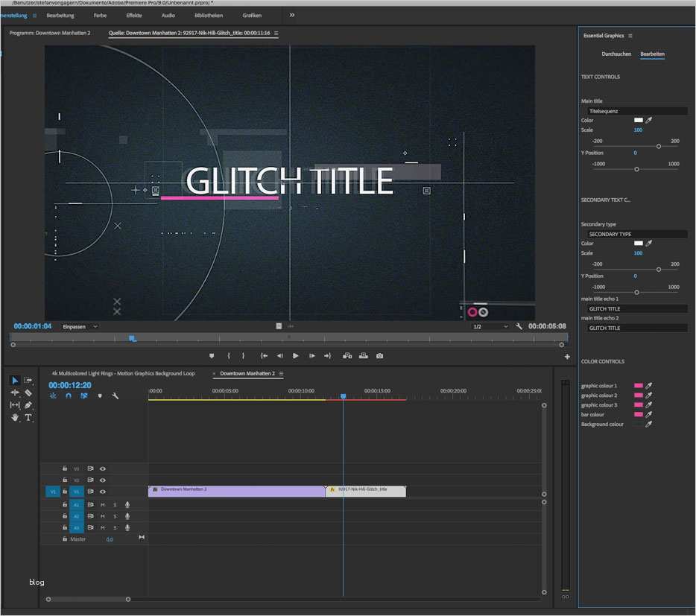Step back one frame
The image size is (696, 616).
[279, 356]
